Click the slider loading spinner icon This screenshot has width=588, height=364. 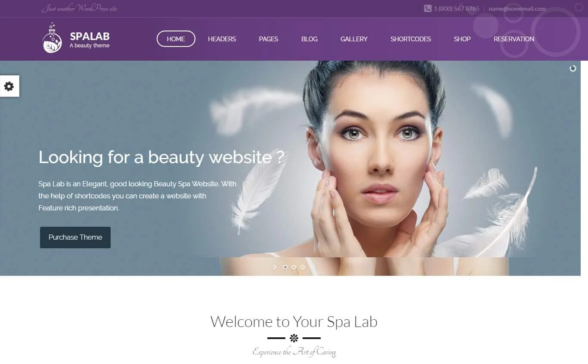point(573,68)
